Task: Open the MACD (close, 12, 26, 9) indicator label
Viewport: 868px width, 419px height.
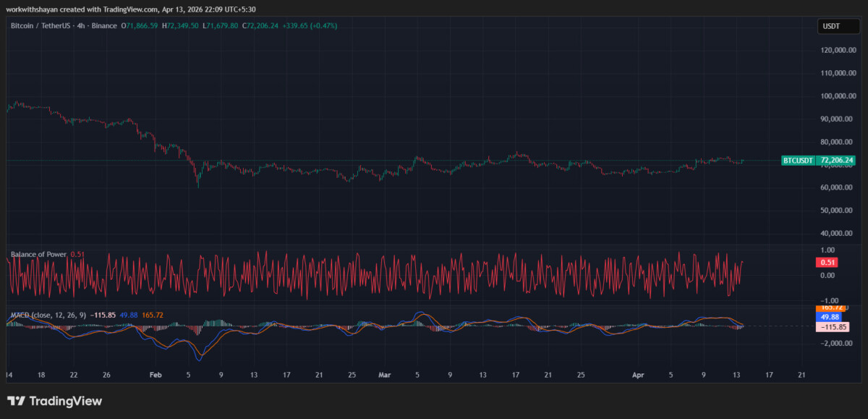Action: click(x=49, y=315)
